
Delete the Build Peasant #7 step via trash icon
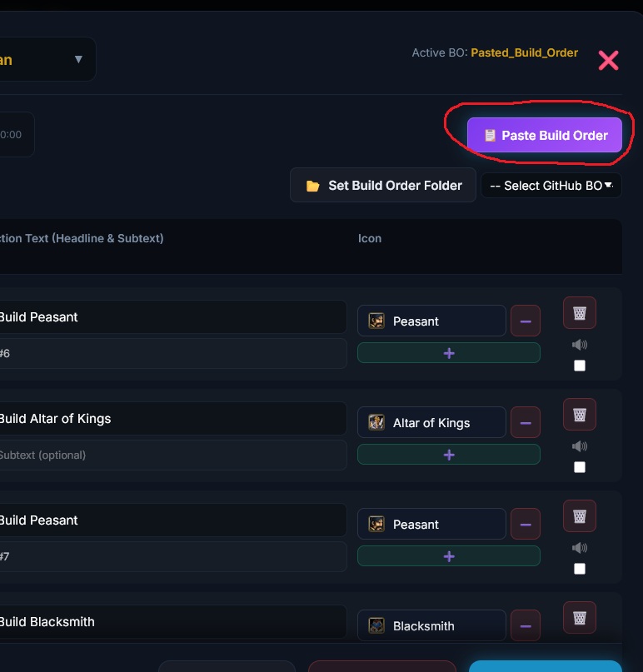pyautogui.click(x=579, y=516)
